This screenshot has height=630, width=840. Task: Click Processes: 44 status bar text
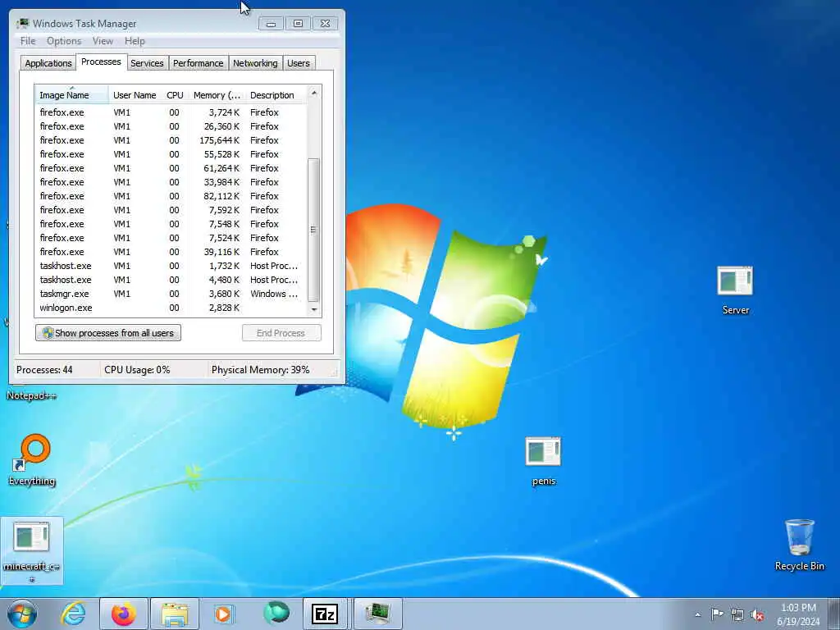[x=44, y=370]
